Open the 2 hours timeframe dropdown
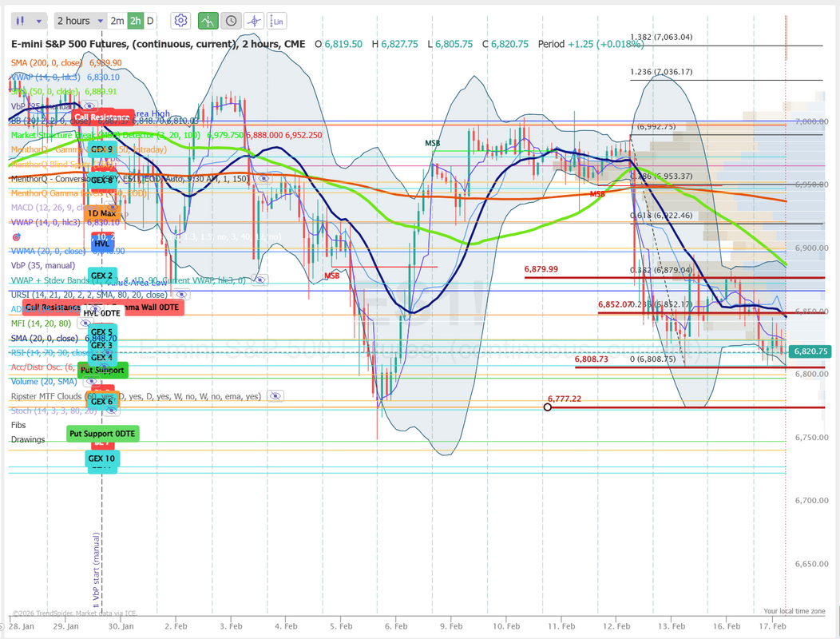This screenshot has width=840, height=639. tap(80, 21)
